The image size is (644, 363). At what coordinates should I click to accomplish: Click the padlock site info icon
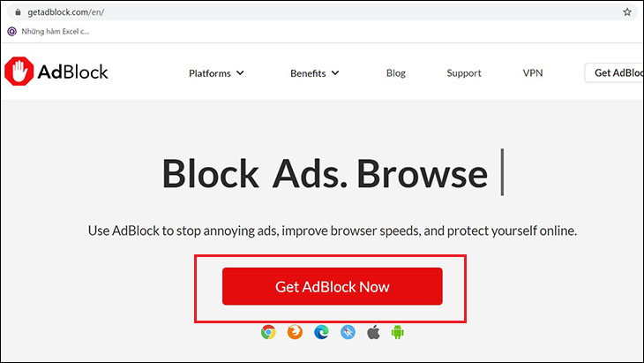[x=18, y=12]
